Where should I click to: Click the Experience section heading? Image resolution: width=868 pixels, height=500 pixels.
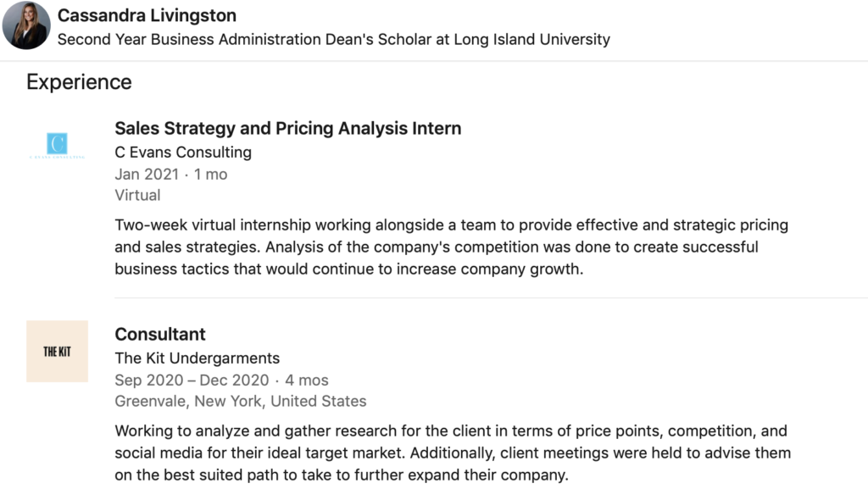(x=79, y=82)
